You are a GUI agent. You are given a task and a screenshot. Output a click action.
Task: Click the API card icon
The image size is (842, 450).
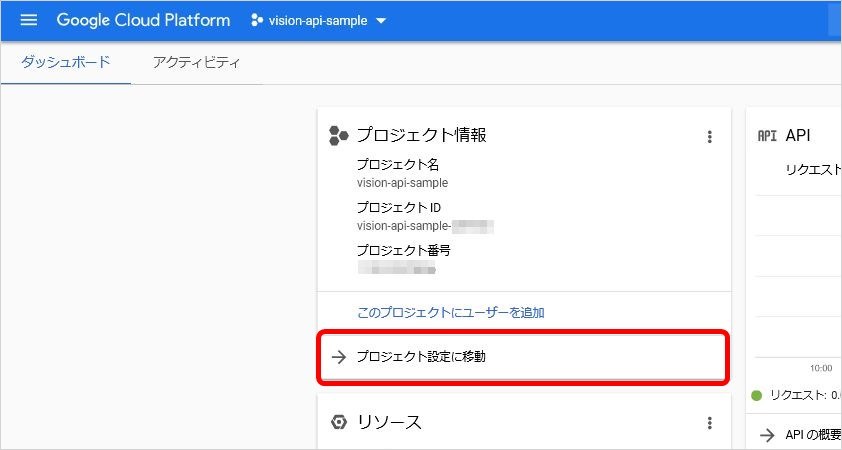click(x=767, y=136)
